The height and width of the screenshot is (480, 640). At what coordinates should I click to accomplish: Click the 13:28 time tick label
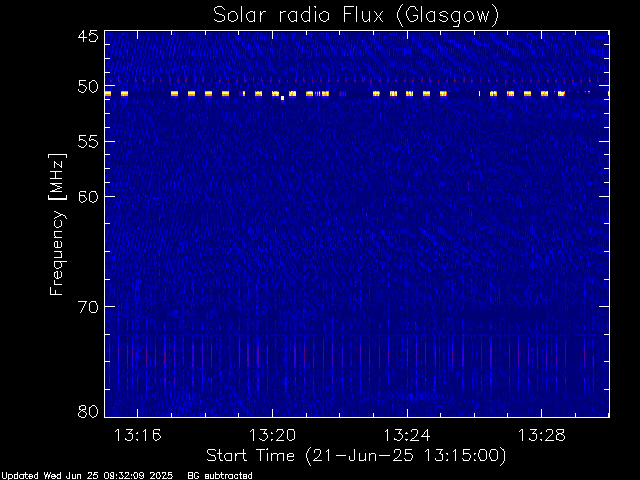click(x=542, y=436)
